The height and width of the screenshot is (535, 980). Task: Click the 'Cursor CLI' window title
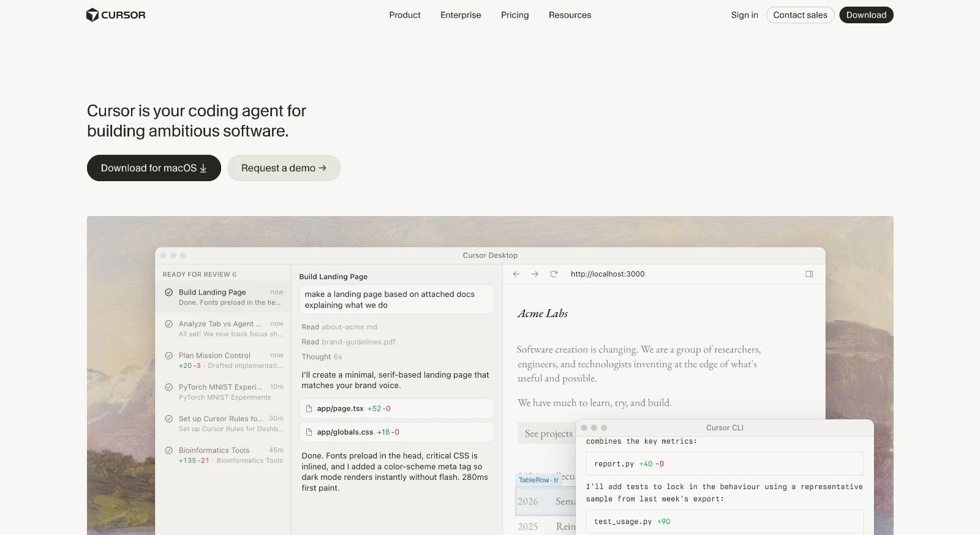tap(725, 428)
